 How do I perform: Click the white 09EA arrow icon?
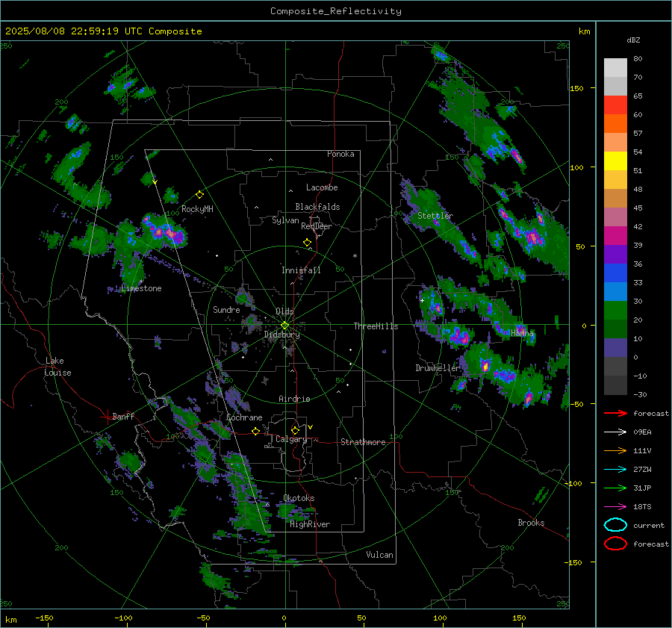tap(615, 432)
